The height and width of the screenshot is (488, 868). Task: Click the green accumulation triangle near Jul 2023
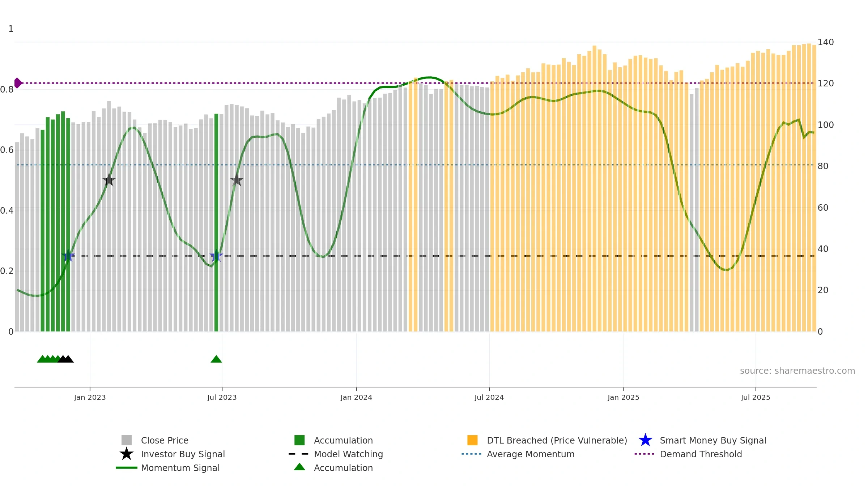coord(216,359)
